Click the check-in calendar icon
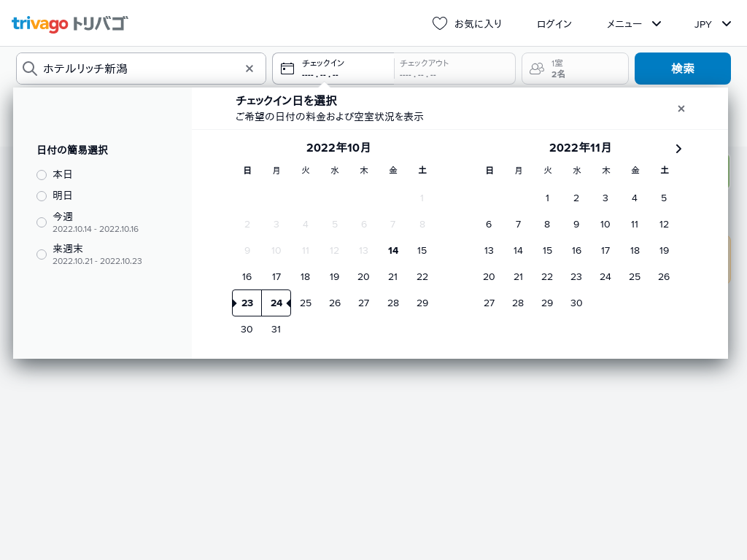 [287, 69]
